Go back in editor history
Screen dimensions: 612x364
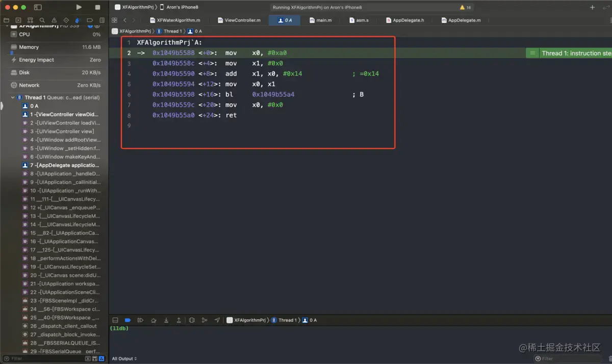pyautogui.click(x=125, y=20)
